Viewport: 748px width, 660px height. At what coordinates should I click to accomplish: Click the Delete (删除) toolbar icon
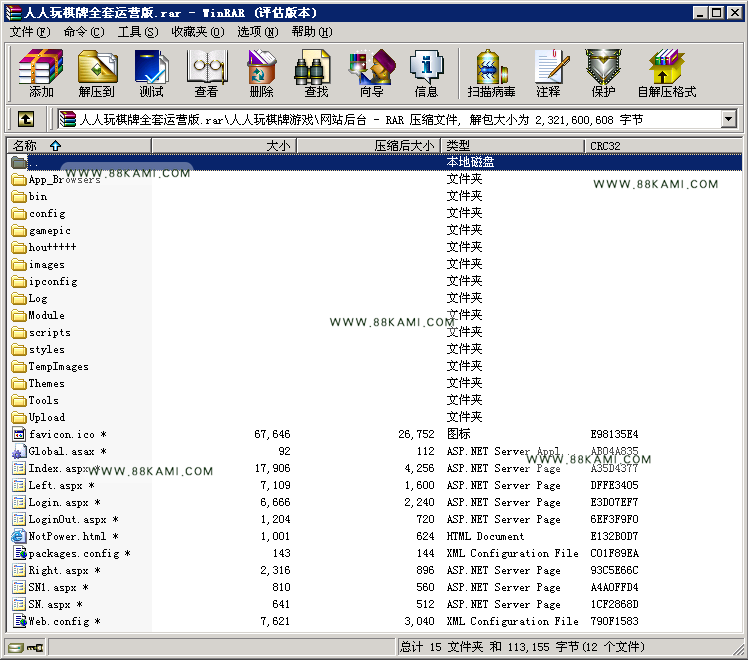(261, 73)
